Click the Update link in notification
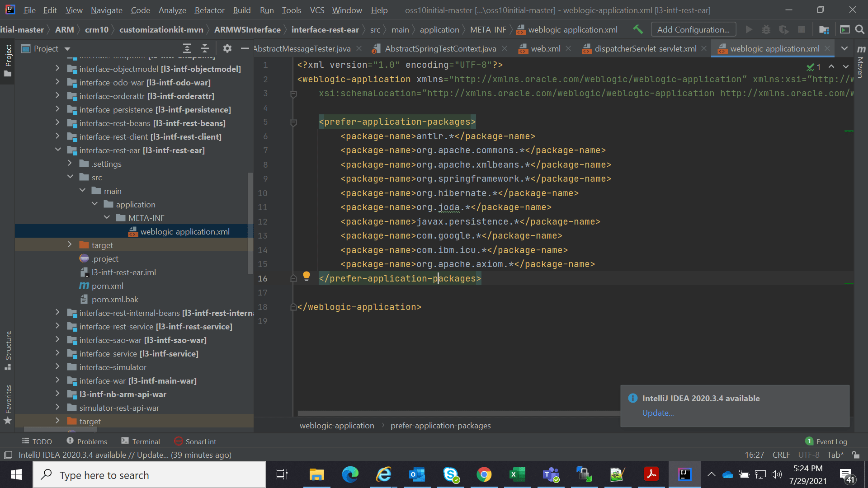Viewport: 868px width, 488px height. coord(658,413)
